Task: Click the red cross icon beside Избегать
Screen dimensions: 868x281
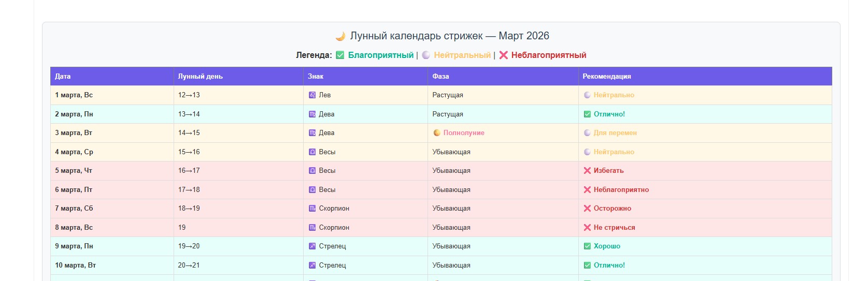Action: click(x=587, y=171)
